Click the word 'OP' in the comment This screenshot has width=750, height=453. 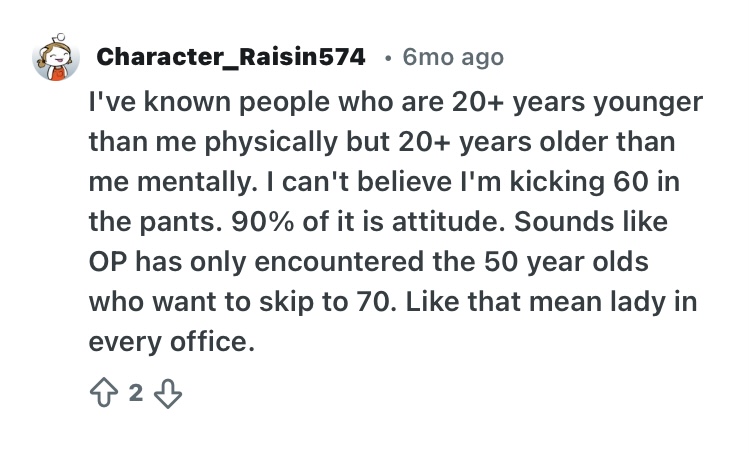[x=108, y=262]
